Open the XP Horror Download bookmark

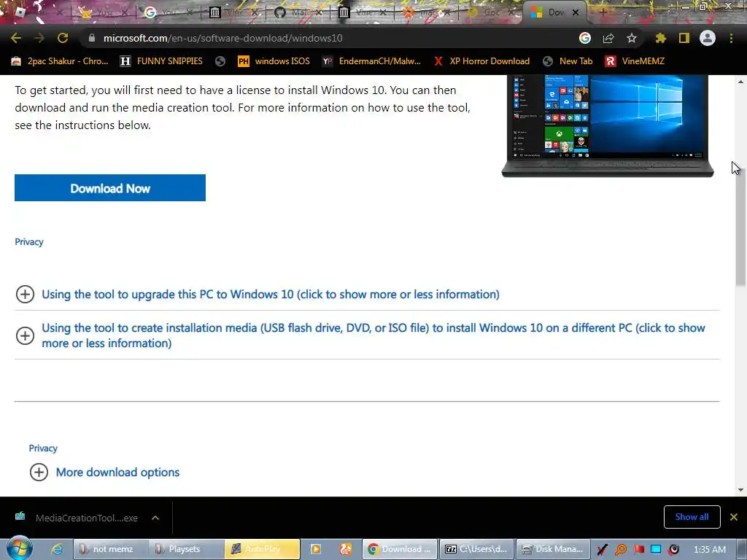pyautogui.click(x=481, y=61)
